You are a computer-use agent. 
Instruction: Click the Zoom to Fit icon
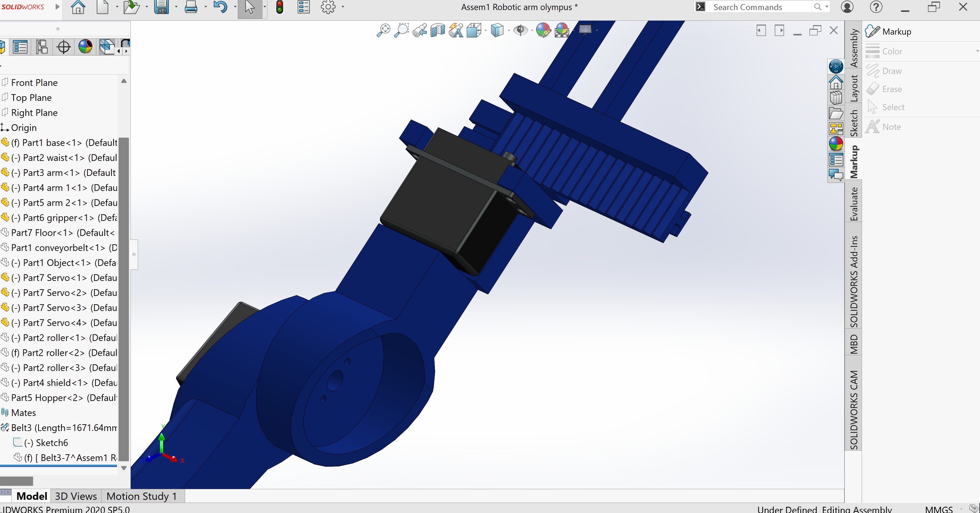click(x=383, y=30)
